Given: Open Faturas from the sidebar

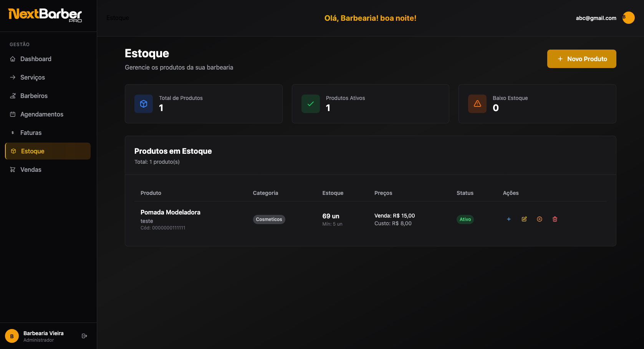Looking at the screenshot, I should click(31, 133).
